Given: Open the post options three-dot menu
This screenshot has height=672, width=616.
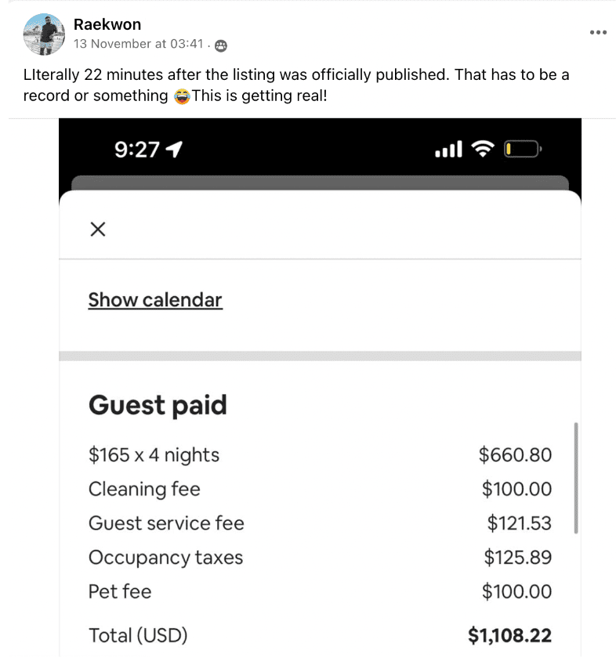Looking at the screenshot, I should (x=598, y=32).
